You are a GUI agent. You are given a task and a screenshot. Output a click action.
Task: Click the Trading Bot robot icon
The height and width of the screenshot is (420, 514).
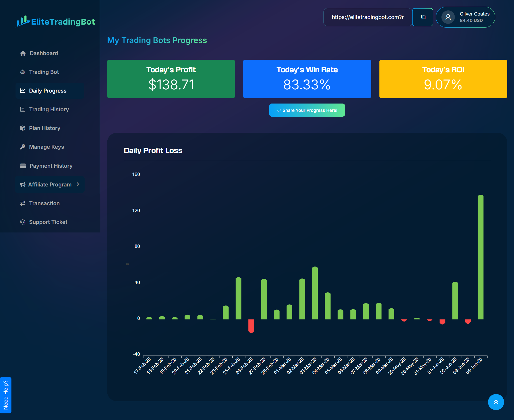(x=23, y=72)
